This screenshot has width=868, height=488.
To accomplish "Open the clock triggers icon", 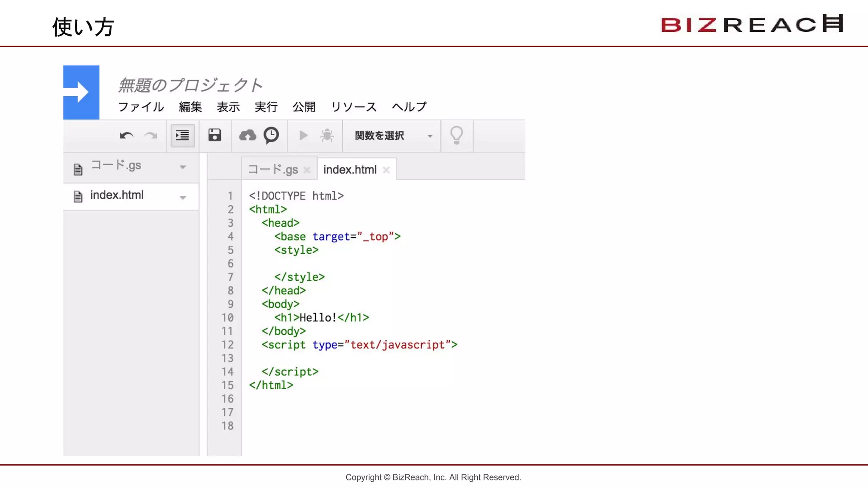I will coord(271,136).
